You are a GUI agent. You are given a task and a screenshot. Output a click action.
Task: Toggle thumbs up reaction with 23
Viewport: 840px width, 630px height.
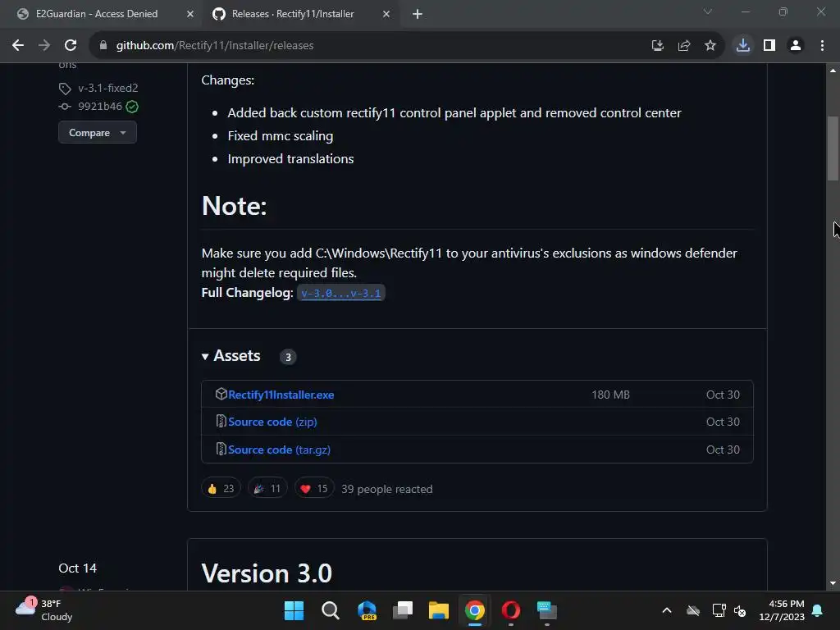(x=221, y=489)
